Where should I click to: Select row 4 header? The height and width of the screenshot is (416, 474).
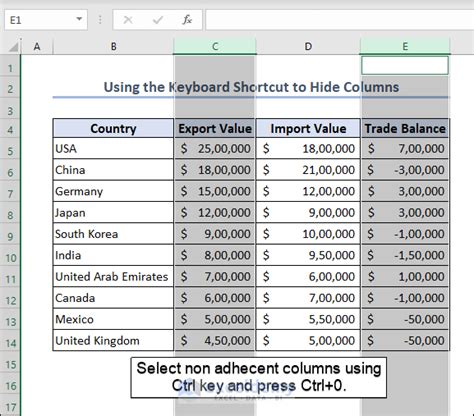click(x=10, y=129)
